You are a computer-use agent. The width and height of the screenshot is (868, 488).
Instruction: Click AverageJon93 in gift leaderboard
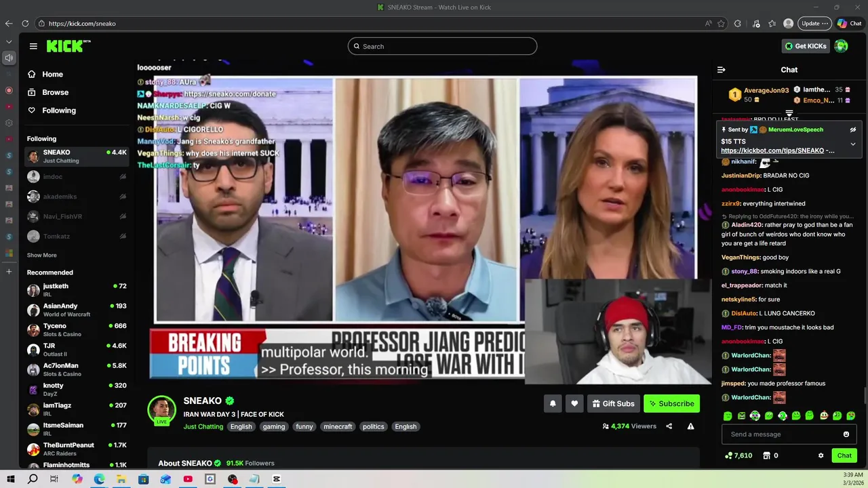(x=766, y=90)
